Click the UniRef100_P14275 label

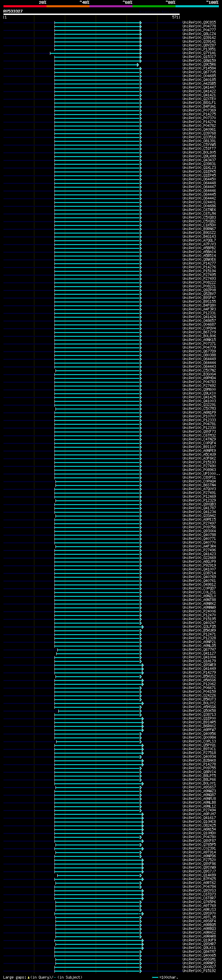point(199,114)
